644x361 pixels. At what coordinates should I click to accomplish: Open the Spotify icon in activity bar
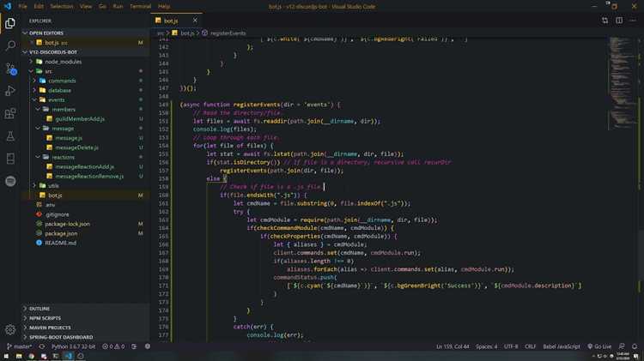10,181
